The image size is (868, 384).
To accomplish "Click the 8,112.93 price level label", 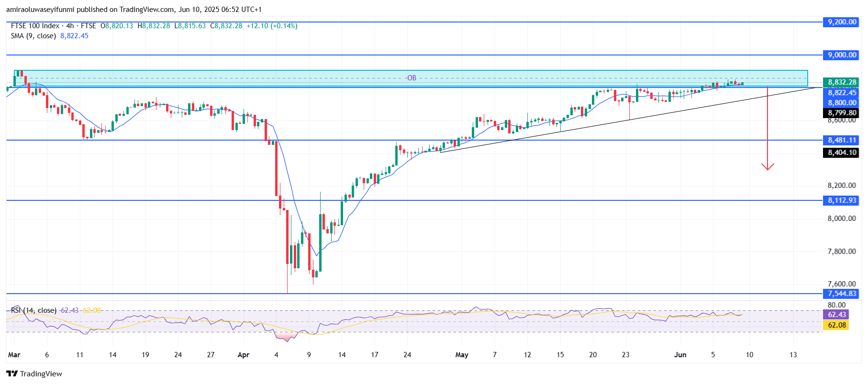I will (x=842, y=200).
